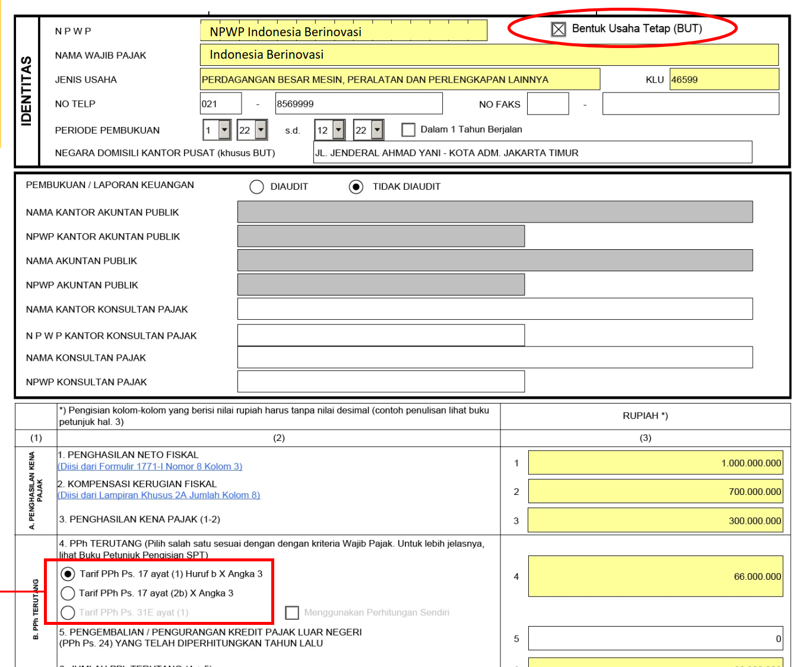This screenshot has width=812, height=667.
Task: Click the KLU field showing 46599
Action: tap(724, 79)
